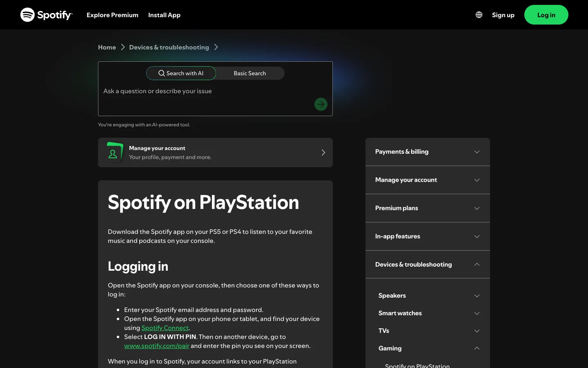
Task: Submit question with green arrow button
Action: point(321,104)
